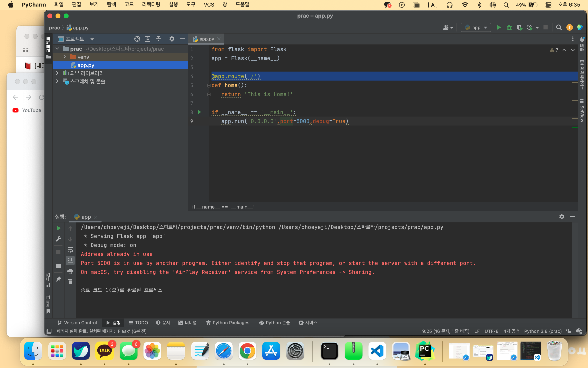This screenshot has height=368, width=588.
Task: Toggle Bookmarks tool window on left strip
Action: [x=48, y=305]
